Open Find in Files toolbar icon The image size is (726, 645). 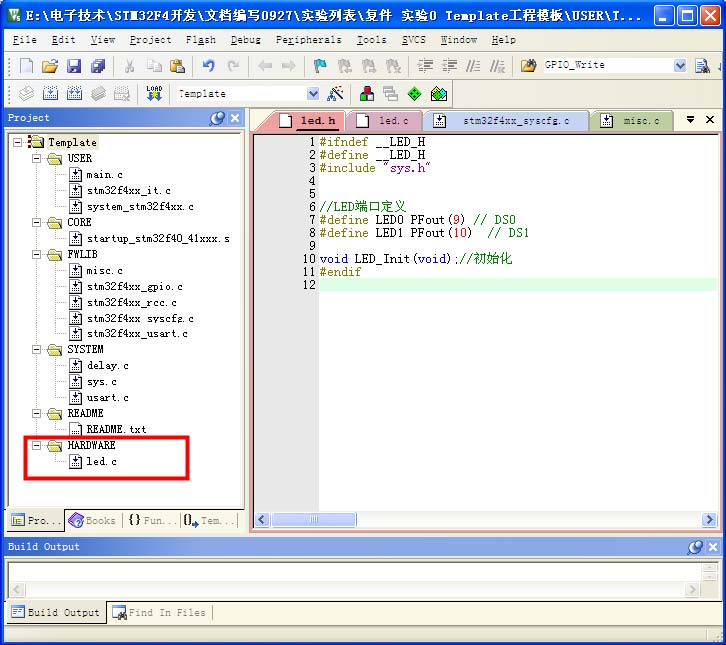point(528,66)
